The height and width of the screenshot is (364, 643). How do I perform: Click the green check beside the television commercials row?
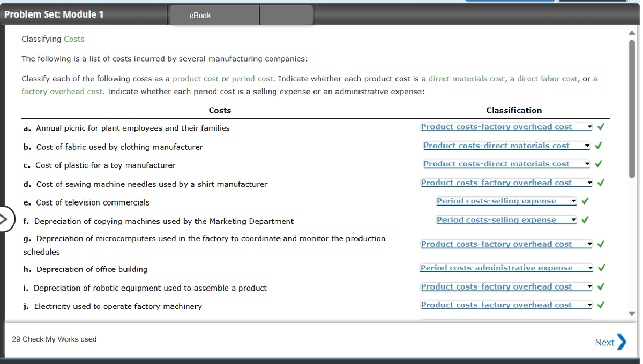click(585, 201)
